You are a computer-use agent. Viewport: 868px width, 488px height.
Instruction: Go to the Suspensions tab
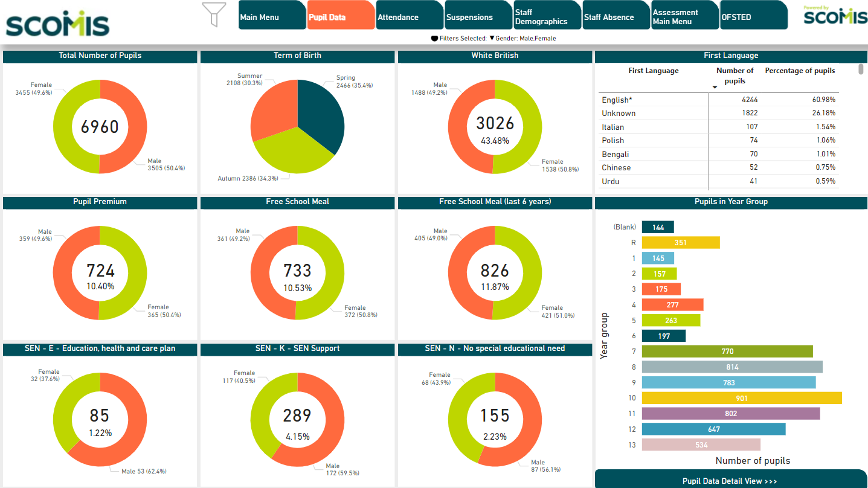[476, 17]
